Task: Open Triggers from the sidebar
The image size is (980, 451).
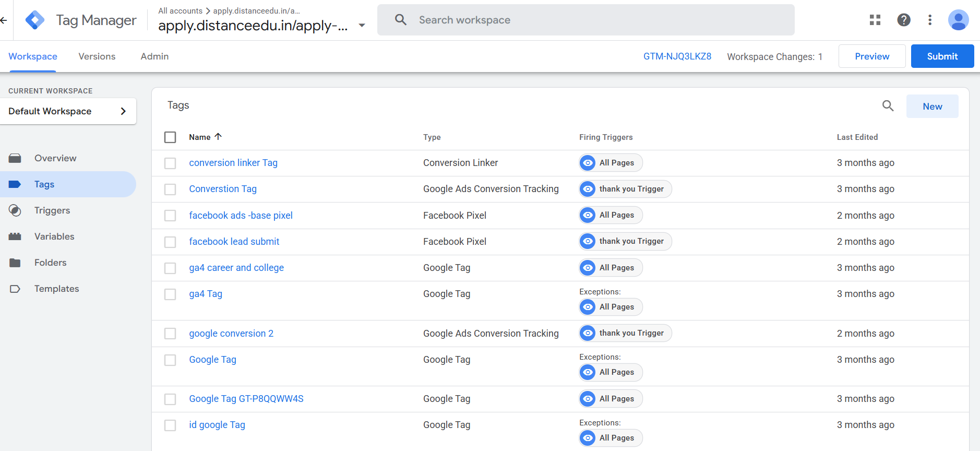Action: click(52, 210)
